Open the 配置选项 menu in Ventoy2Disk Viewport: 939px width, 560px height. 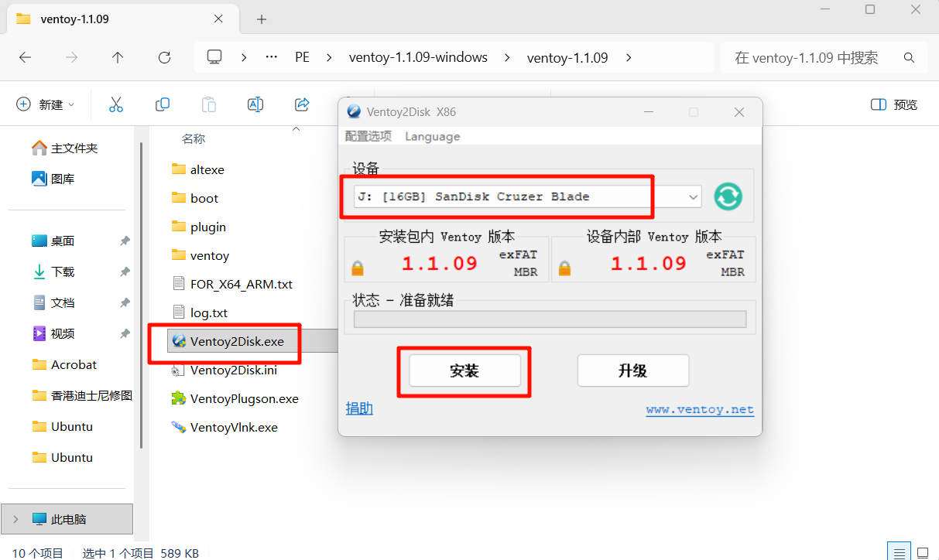[x=368, y=136]
